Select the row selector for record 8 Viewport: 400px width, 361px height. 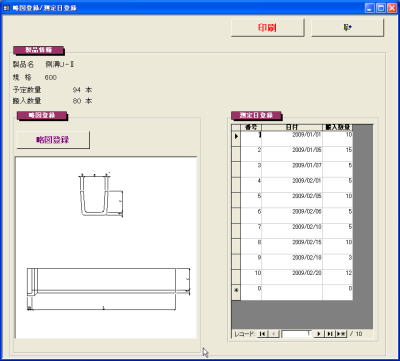236,246
